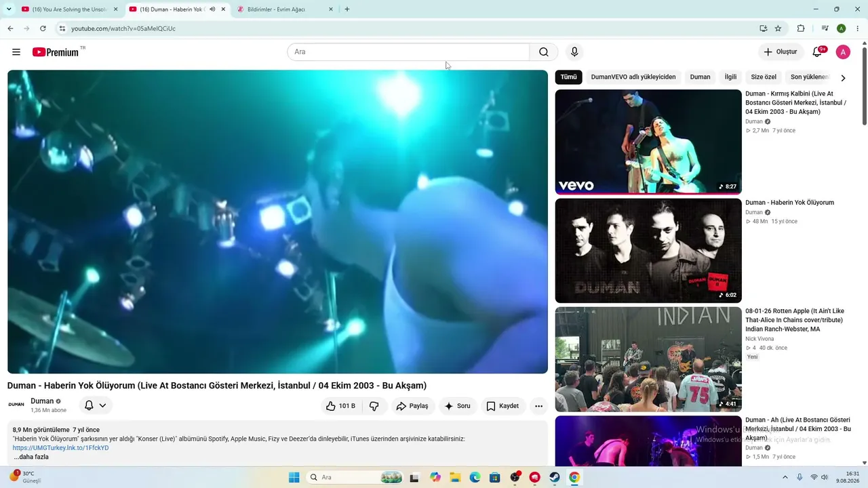Click the "Paylaş" share button

[413, 406]
